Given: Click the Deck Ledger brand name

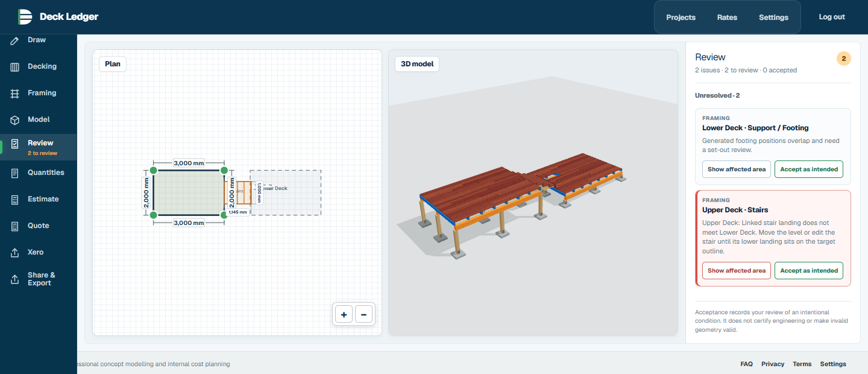Looking at the screenshot, I should click(69, 17).
